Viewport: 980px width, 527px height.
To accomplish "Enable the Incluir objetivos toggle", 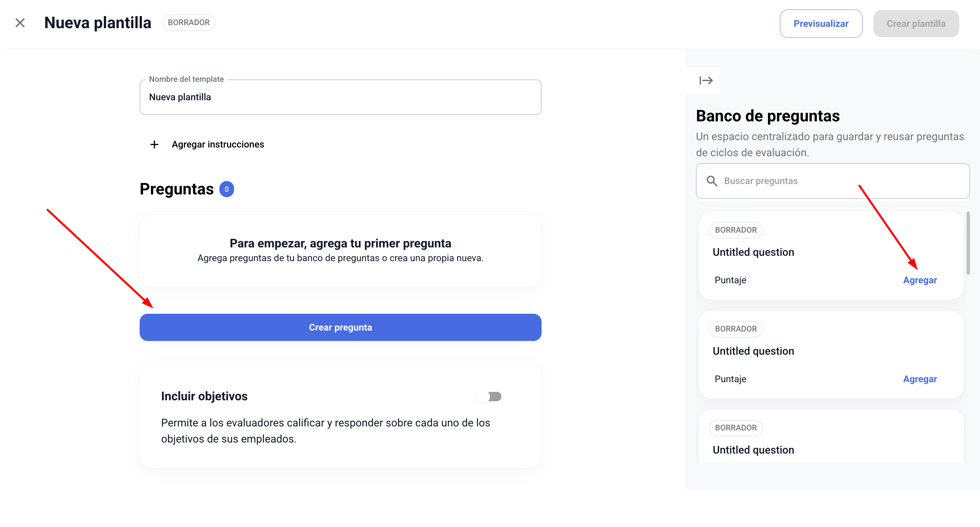I will 490,396.
